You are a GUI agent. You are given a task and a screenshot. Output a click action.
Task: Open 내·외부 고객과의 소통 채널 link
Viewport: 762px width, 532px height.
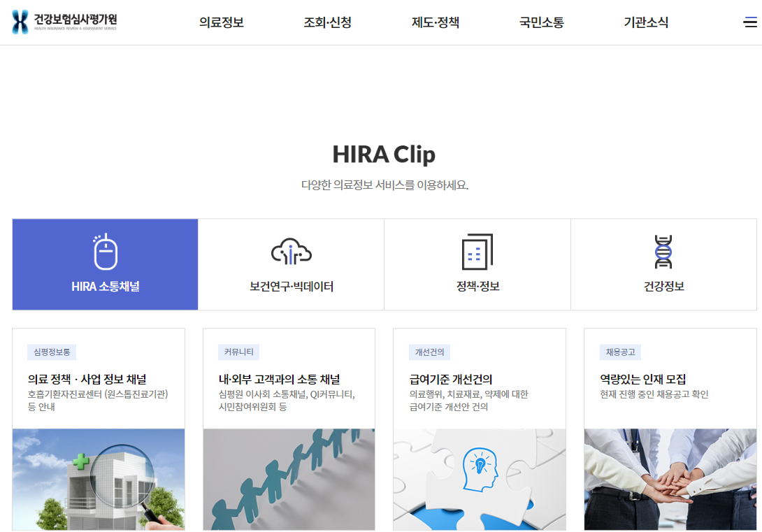280,379
